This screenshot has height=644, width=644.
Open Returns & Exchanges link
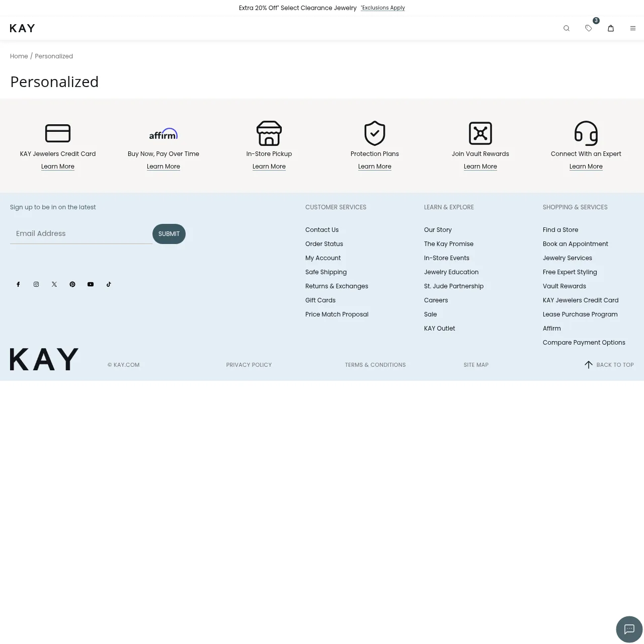(x=337, y=286)
